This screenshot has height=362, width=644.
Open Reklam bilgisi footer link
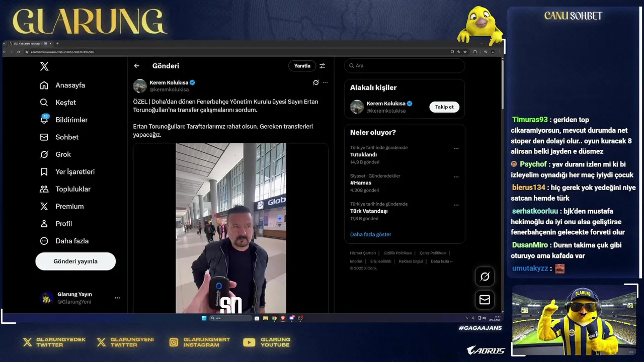pyautogui.click(x=411, y=261)
